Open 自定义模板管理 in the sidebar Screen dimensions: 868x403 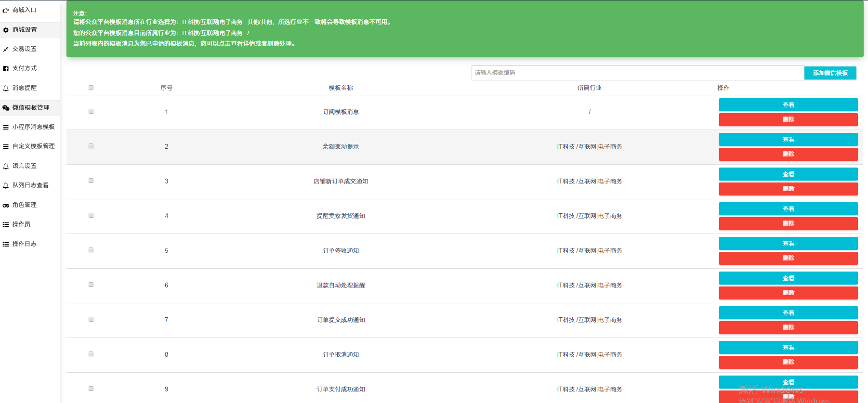click(x=33, y=146)
